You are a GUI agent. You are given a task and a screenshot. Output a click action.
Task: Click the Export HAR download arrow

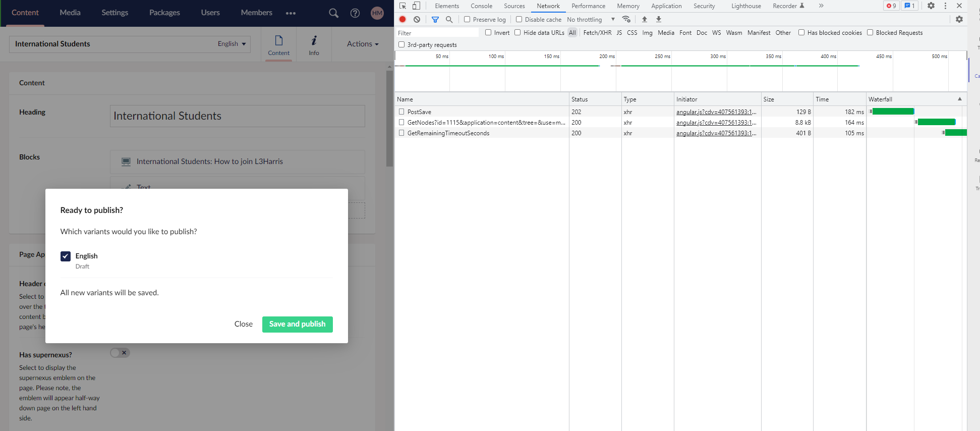[658, 19]
